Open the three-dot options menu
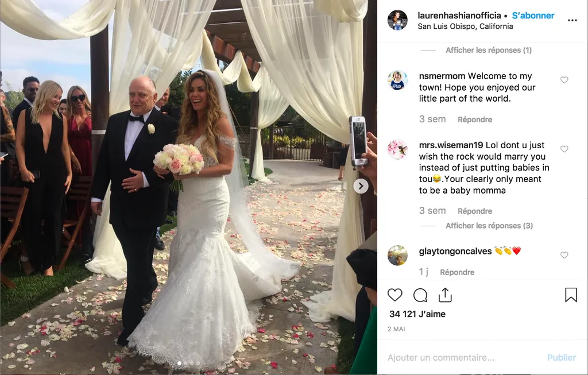The width and height of the screenshot is (588, 375). tap(572, 20)
